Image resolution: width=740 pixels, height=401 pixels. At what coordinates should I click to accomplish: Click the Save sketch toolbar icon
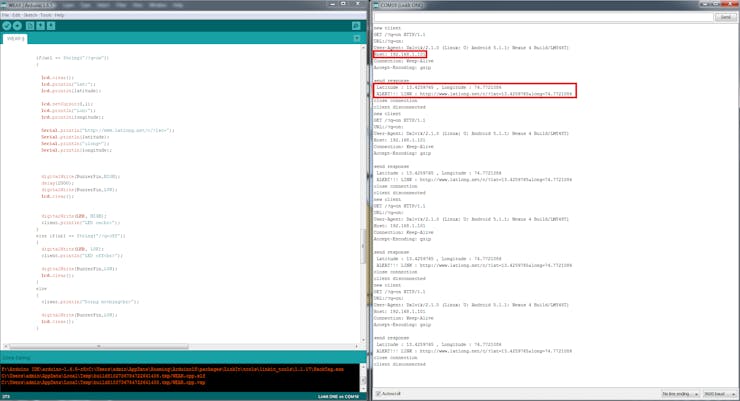pos(51,26)
